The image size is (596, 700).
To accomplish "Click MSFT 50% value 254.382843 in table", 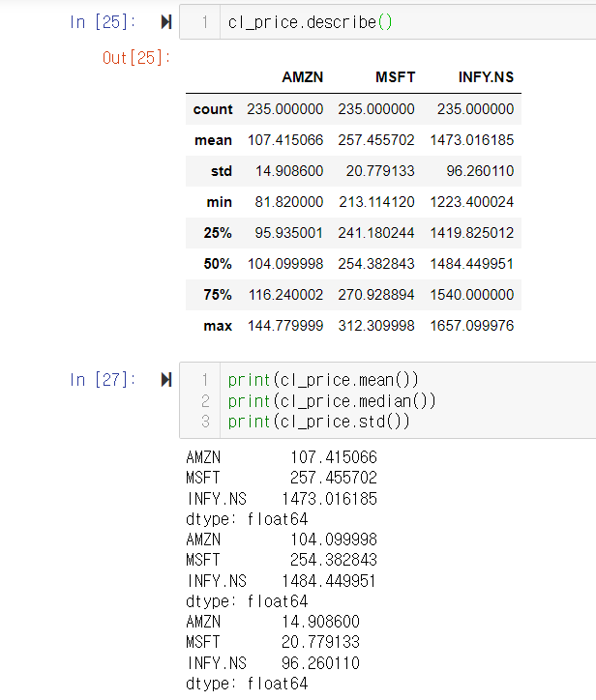I will click(x=376, y=264).
